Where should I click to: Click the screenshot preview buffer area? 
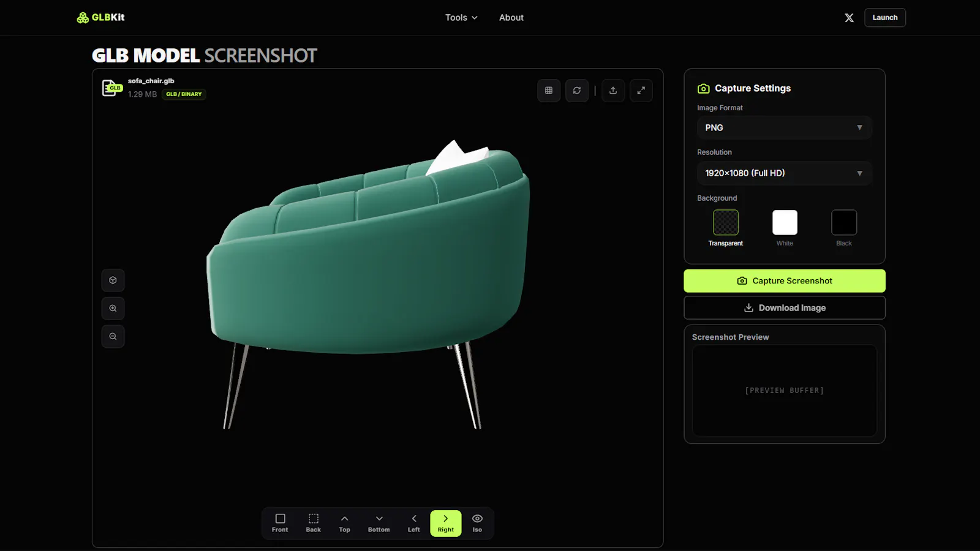click(x=785, y=391)
